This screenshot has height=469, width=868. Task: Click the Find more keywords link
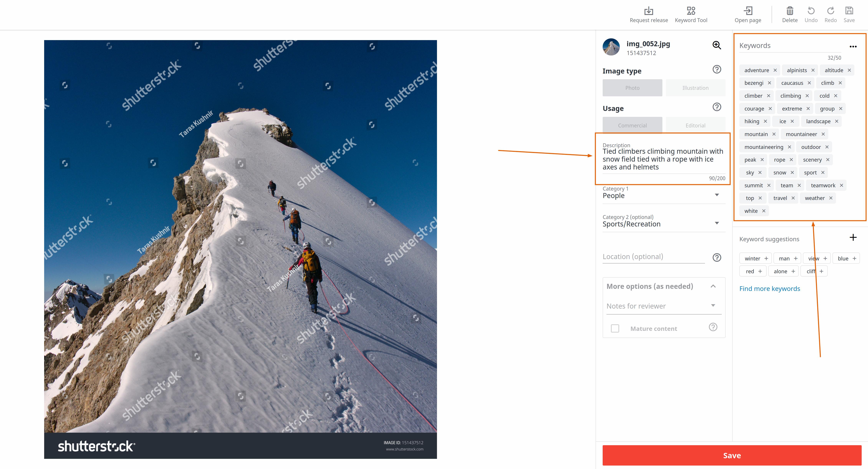coord(770,289)
